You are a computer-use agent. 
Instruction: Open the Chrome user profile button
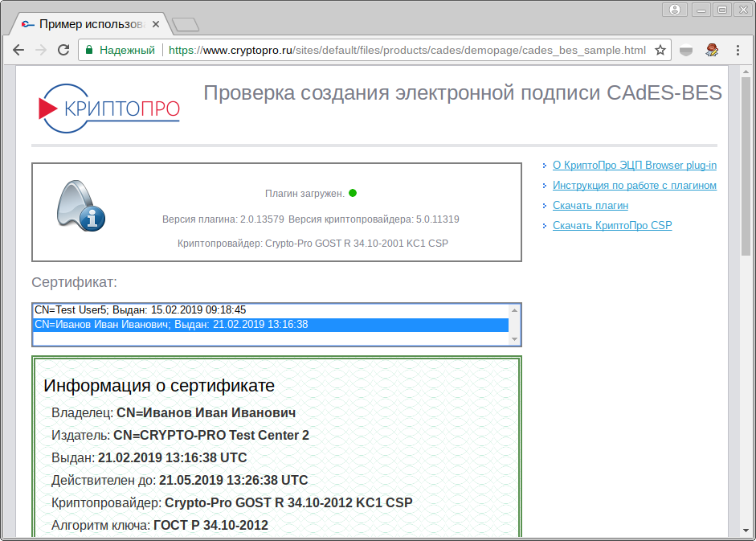click(x=675, y=10)
